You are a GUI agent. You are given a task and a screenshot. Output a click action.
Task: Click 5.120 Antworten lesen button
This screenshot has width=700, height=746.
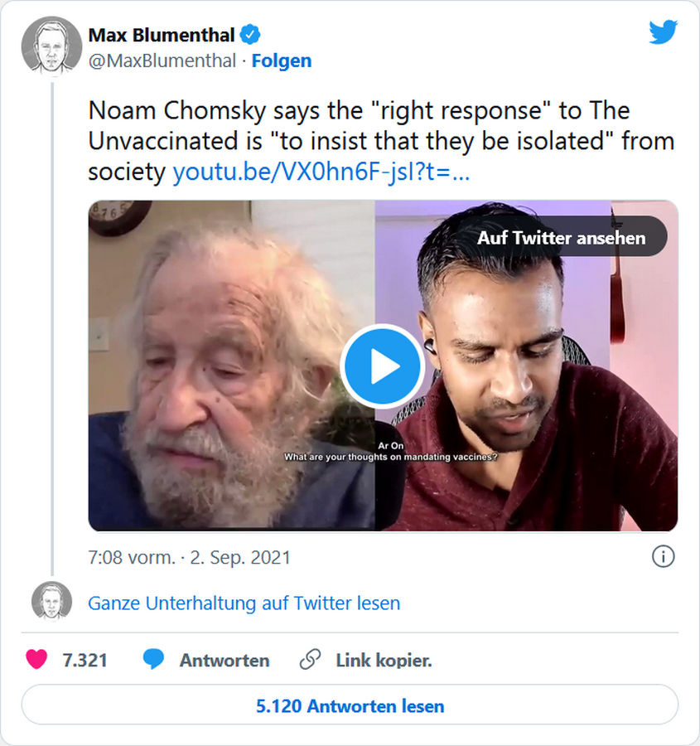tap(350, 706)
